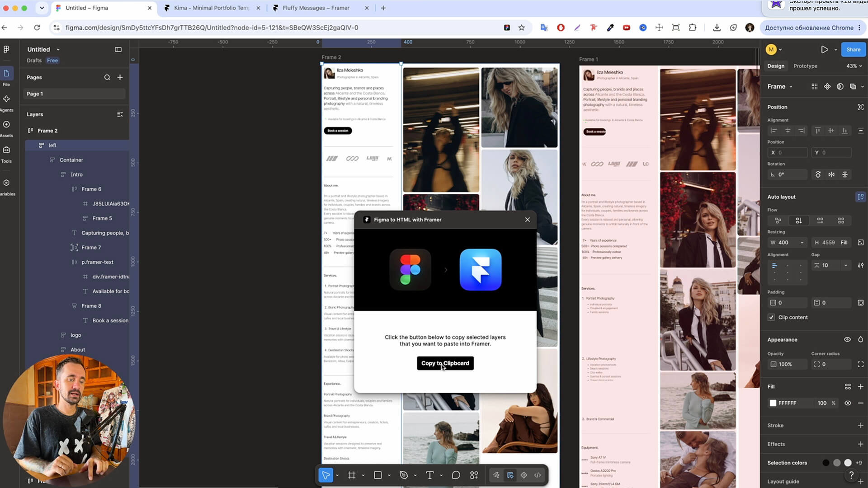This screenshot has height=488, width=868.
Task: Open the gap value dropdown arrow
Action: tap(845, 265)
